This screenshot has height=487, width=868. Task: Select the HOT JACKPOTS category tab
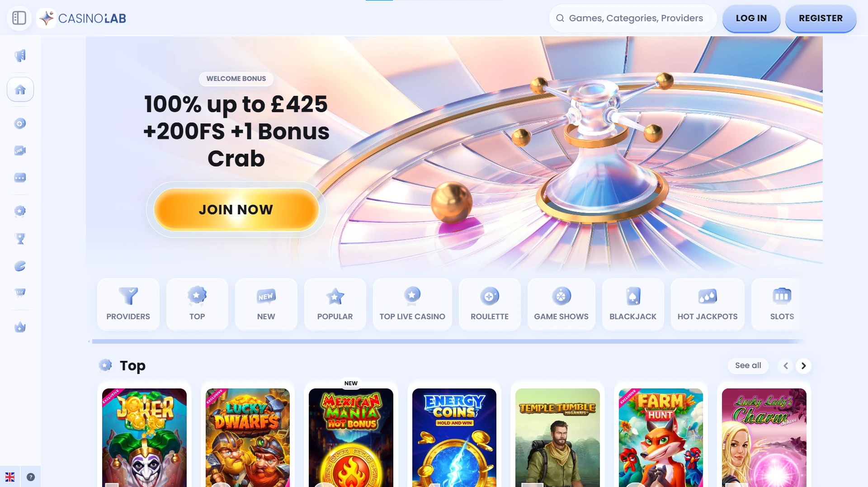point(708,304)
